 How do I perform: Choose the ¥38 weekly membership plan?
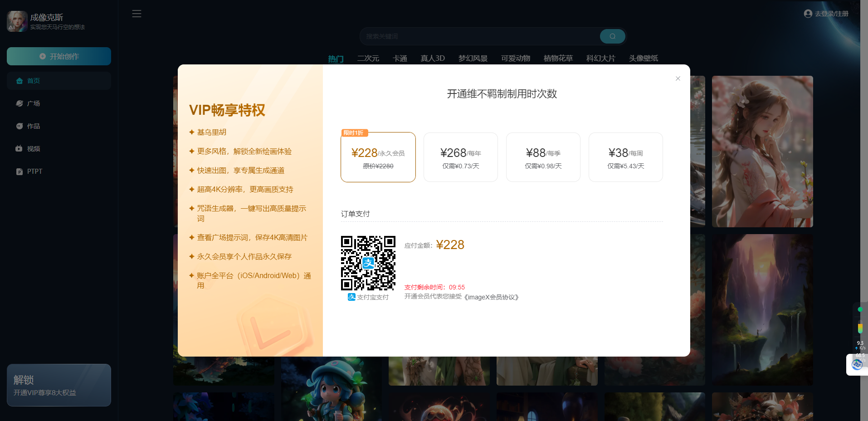[x=625, y=157]
